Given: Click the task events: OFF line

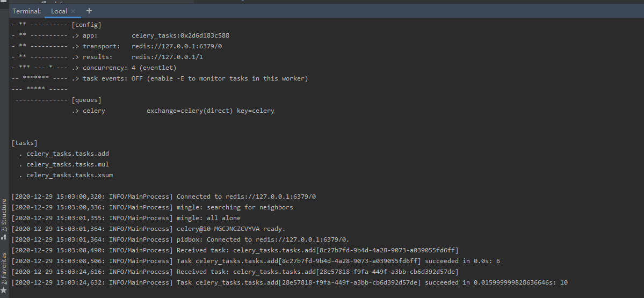Looking at the screenshot, I should [160, 78].
